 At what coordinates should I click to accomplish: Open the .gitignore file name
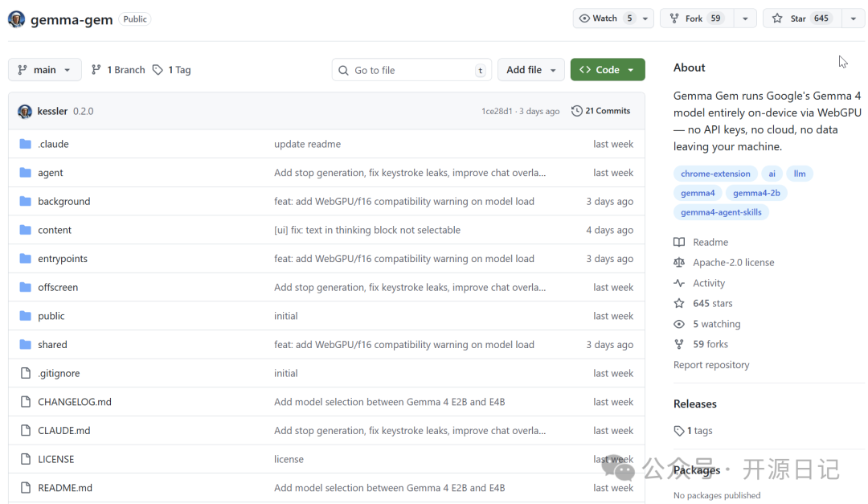pyautogui.click(x=59, y=373)
